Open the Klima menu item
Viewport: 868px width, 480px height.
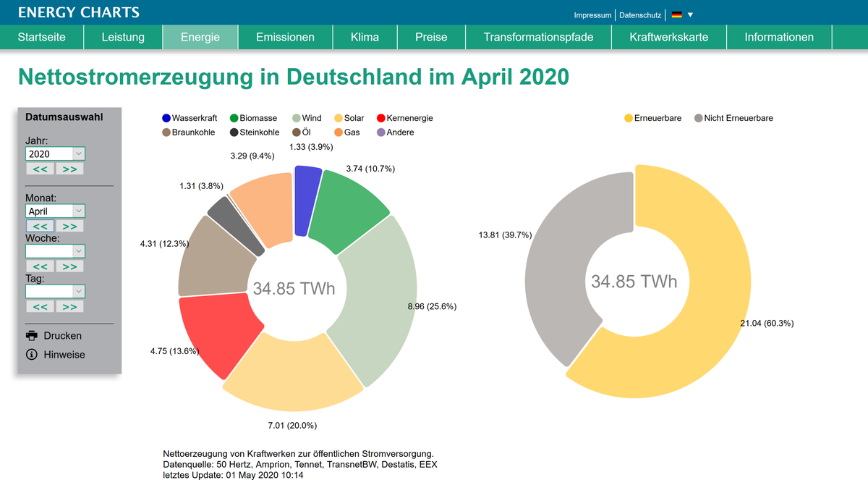pos(365,37)
